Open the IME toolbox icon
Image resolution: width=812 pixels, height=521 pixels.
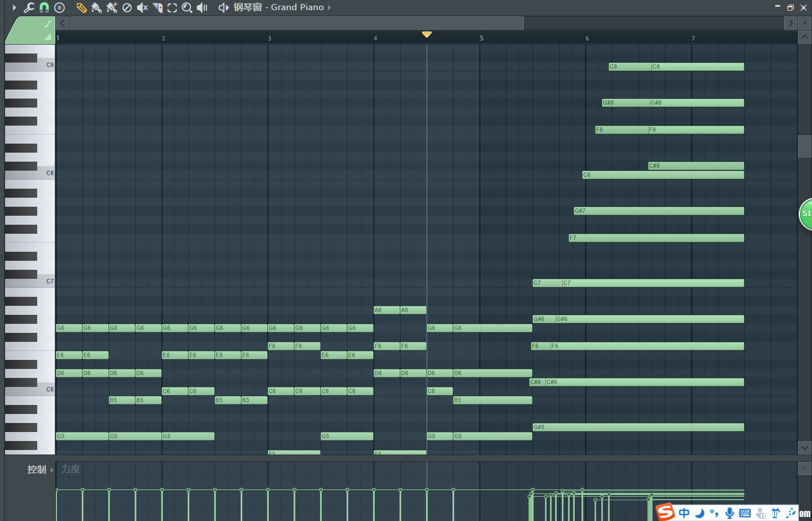pyautogui.click(x=791, y=513)
